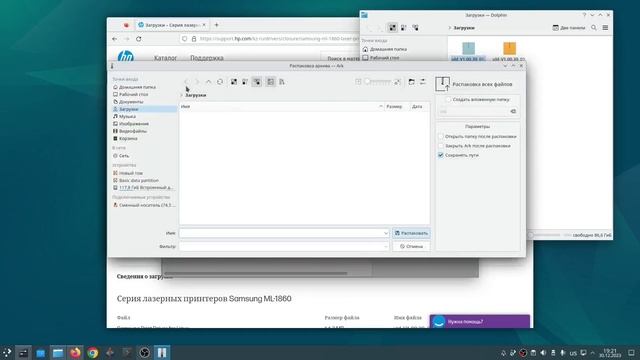The image size is (640, 360).
Task: Go back in the browser window
Action: tap(115, 39)
